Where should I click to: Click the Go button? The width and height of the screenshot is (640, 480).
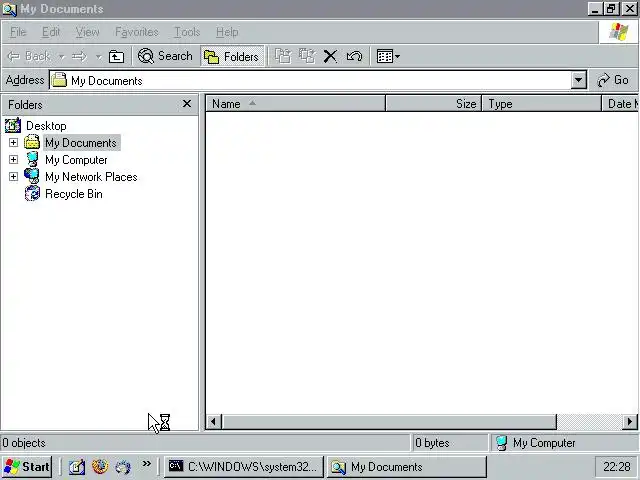pos(612,80)
